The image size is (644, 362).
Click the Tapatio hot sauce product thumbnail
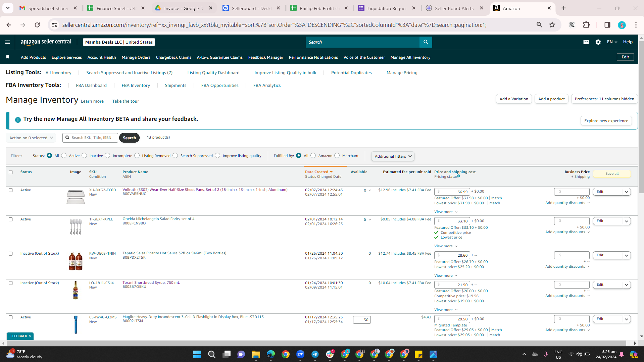(x=76, y=261)
